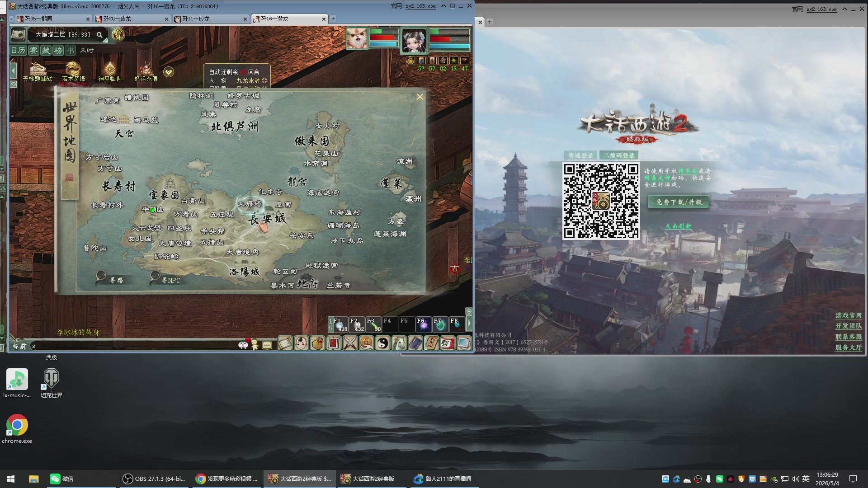Open the 若木奇缘 event icon

[73, 71]
